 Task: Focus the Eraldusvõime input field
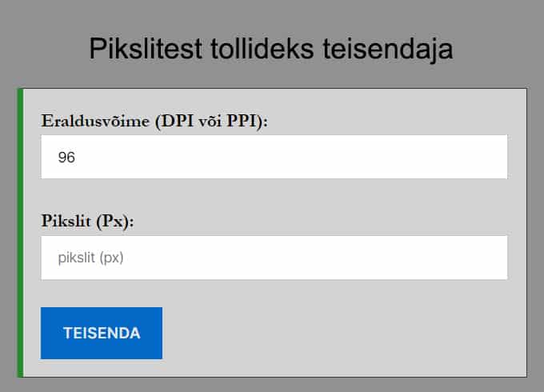click(274, 157)
